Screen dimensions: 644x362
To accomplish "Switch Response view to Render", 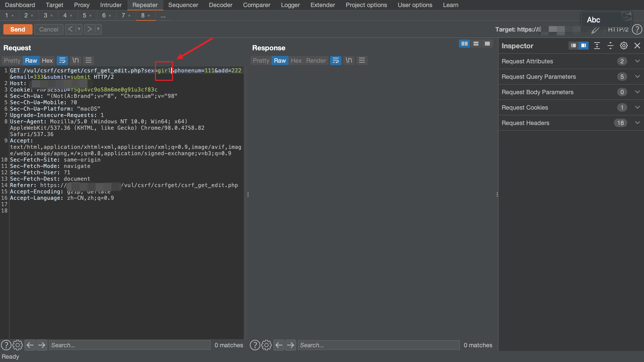I will pyautogui.click(x=316, y=61).
